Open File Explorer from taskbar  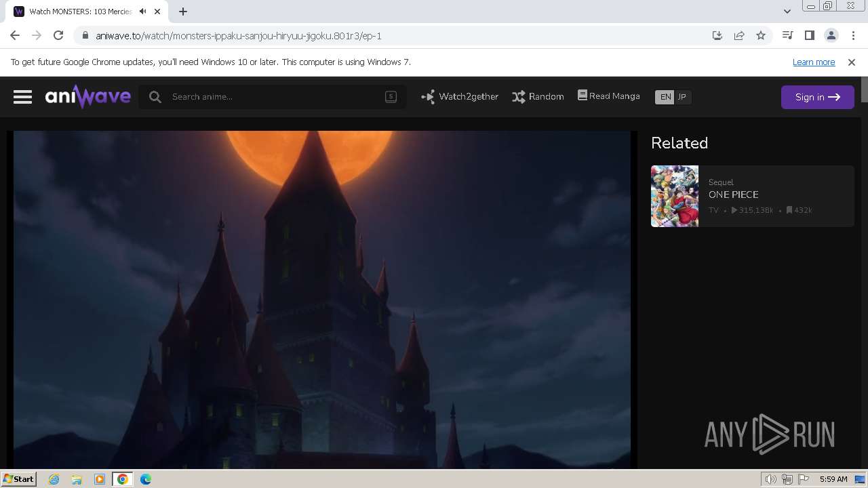pyautogui.click(x=77, y=479)
